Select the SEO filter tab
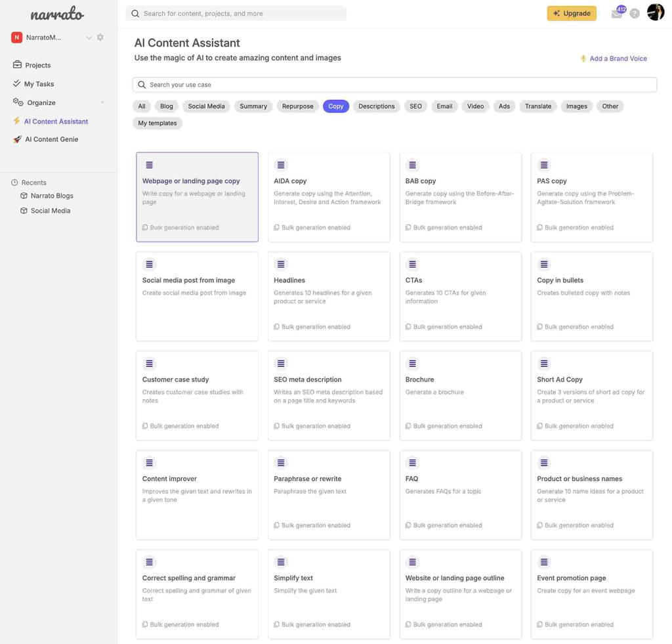This screenshot has width=672, height=644. pyautogui.click(x=415, y=106)
